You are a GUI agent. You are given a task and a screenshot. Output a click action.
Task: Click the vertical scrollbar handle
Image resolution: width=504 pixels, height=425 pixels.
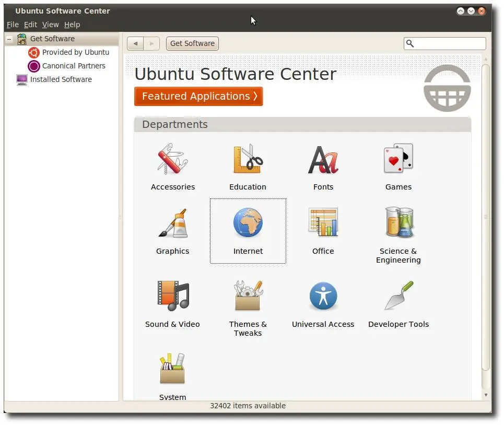click(x=486, y=217)
